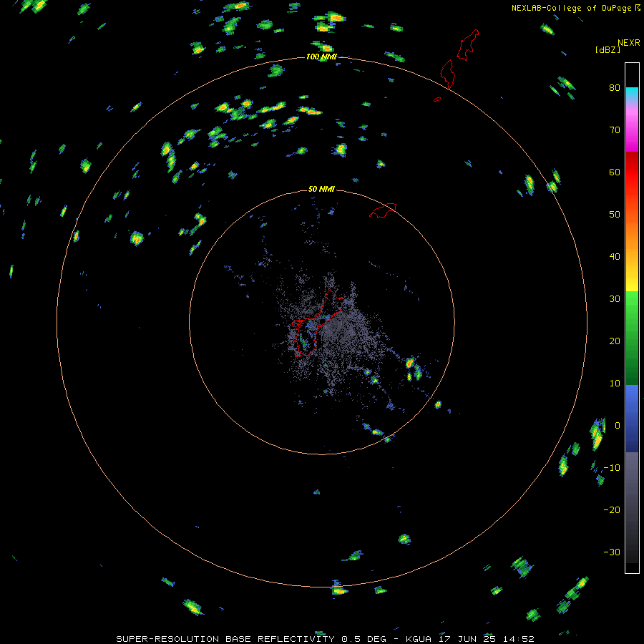Screen dimensions: 644x644
Task: Click the red Guam island outline at radar center
Action: [x=318, y=323]
